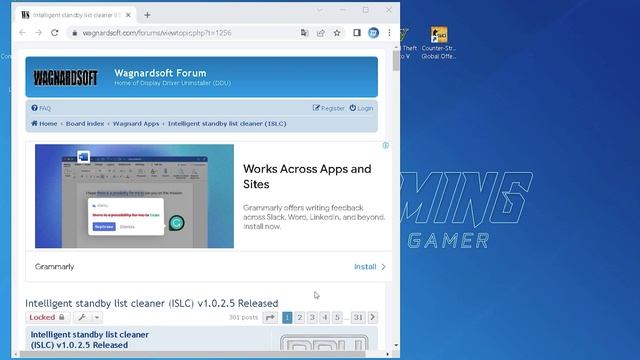The image size is (640, 360).
Task: Open Counter-Strike Global Offensive desktop icon
Action: tap(439, 43)
